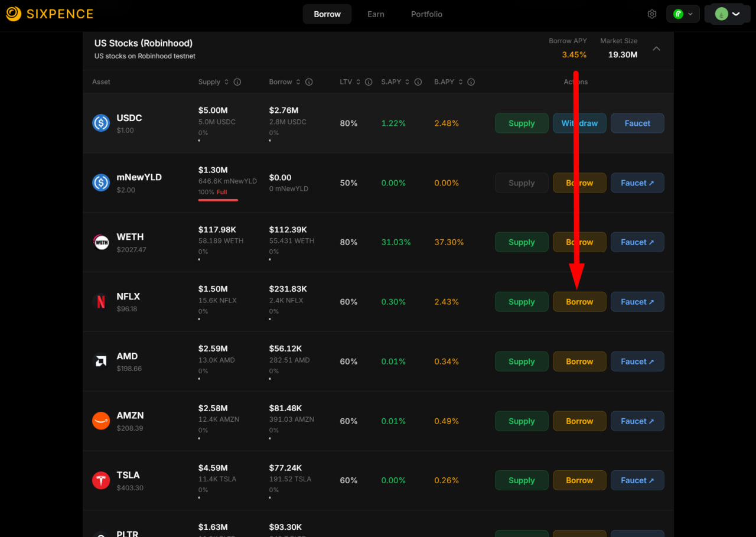The height and width of the screenshot is (537, 756).
Task: Open the settings gear icon
Action: pyautogui.click(x=652, y=14)
